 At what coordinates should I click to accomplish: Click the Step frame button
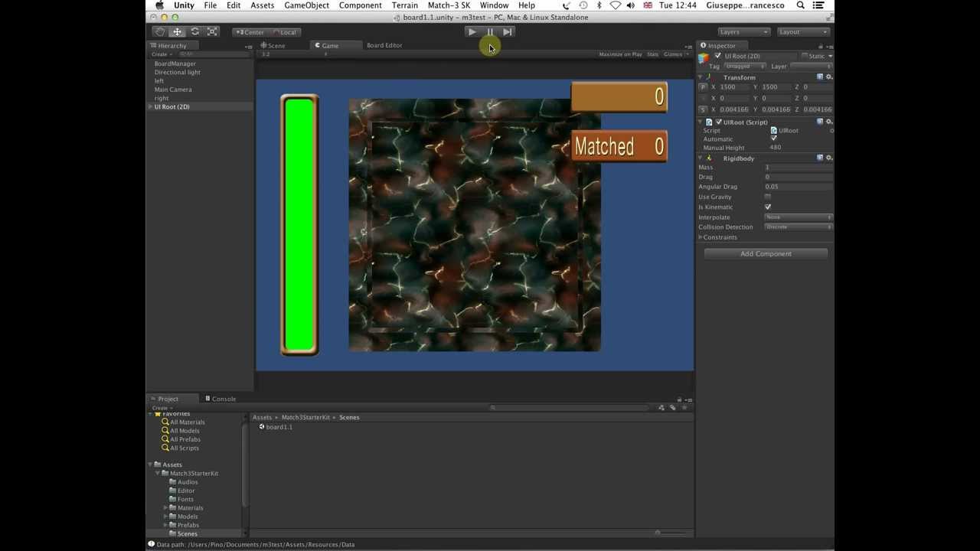pyautogui.click(x=508, y=31)
